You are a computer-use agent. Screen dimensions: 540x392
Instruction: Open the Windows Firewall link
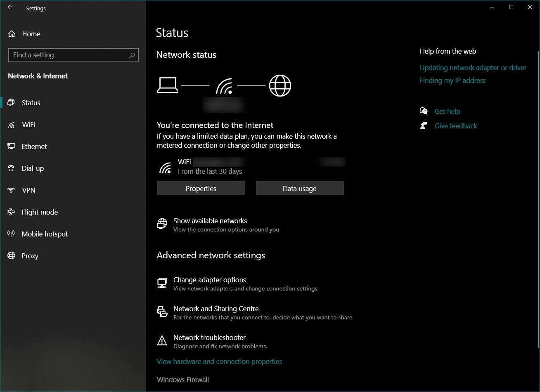tap(183, 380)
